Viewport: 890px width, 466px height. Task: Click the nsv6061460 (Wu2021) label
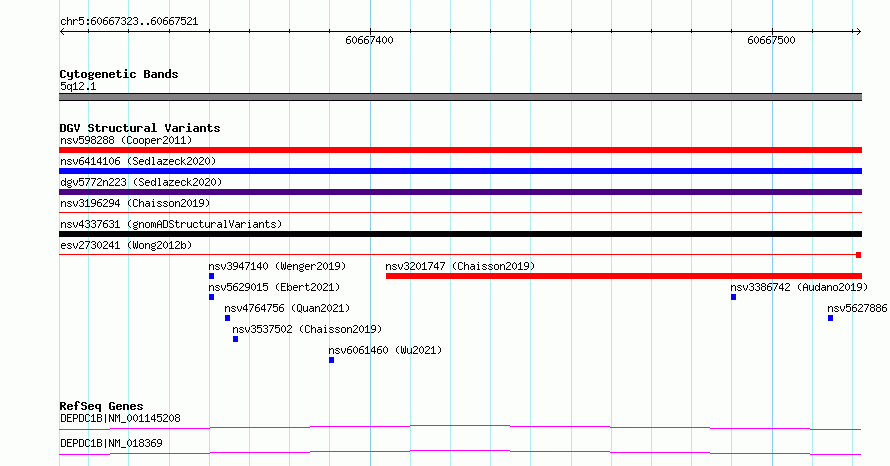click(x=385, y=350)
